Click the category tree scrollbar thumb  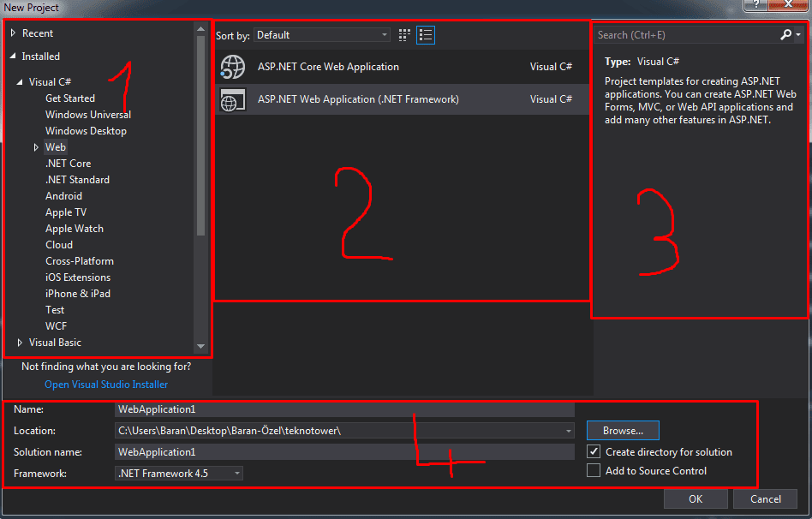click(201, 135)
